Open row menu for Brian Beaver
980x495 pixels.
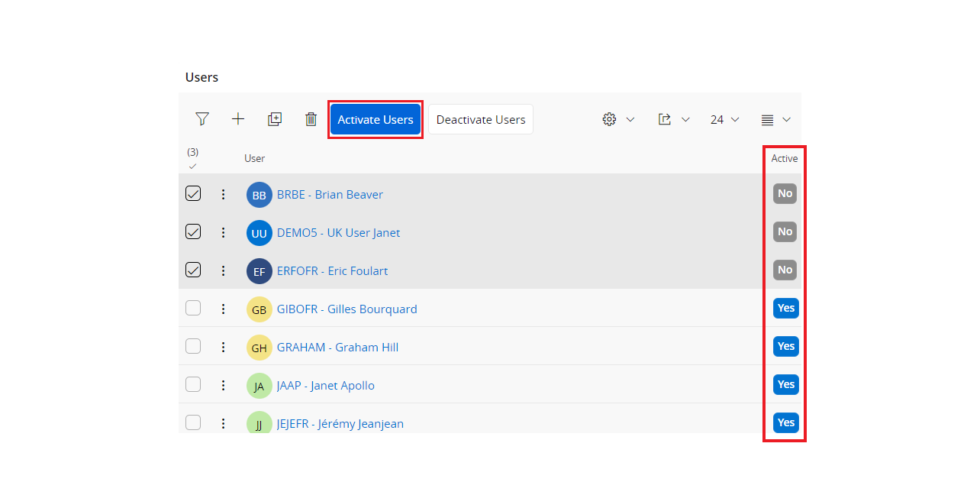pos(224,194)
